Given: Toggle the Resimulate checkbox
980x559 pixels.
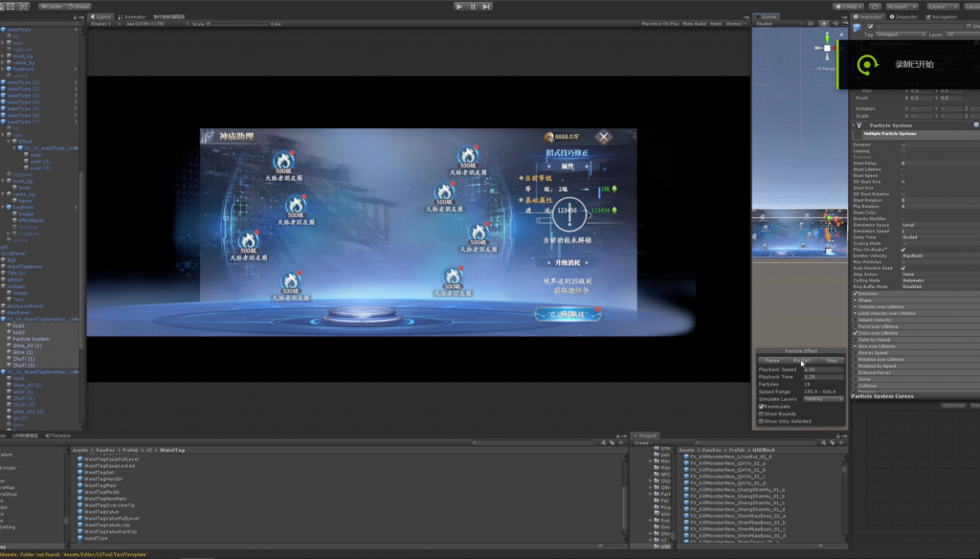Looking at the screenshot, I should [761, 407].
